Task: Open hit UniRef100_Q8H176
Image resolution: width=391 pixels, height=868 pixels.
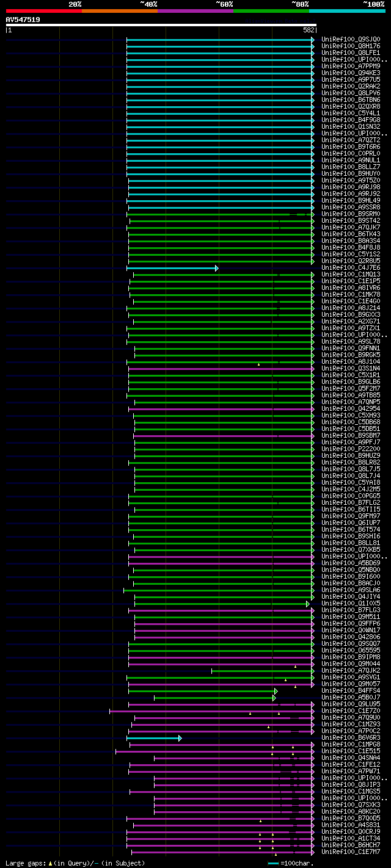Action: click(351, 46)
